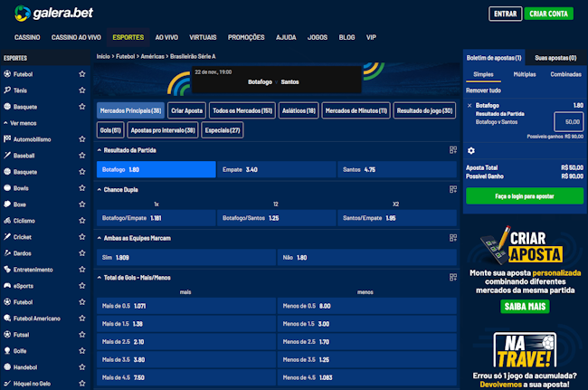This screenshot has width=588, height=390.
Task: Toggle favorite star for Ciclismo
Action: (x=82, y=221)
